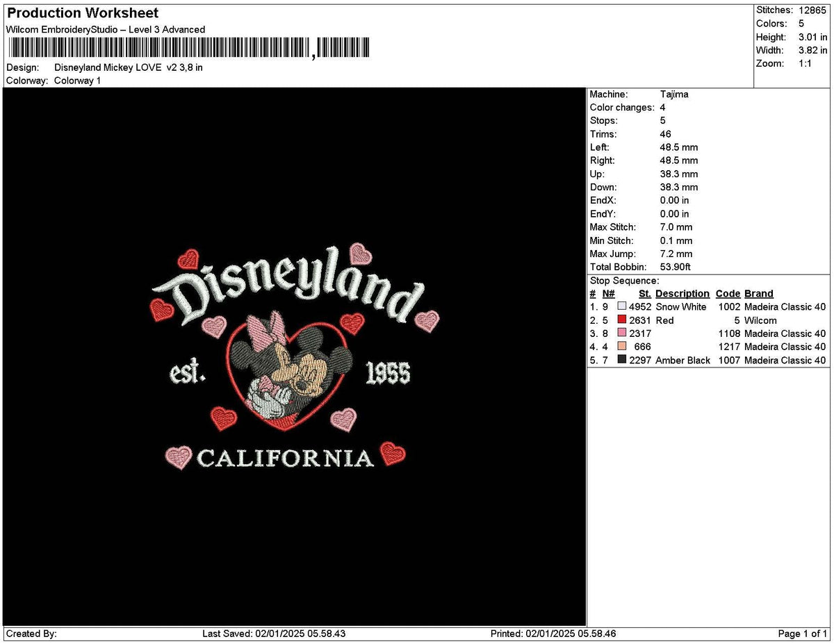Click the 'Colorway 1' value
The height and width of the screenshot is (644, 834).
pos(77,81)
